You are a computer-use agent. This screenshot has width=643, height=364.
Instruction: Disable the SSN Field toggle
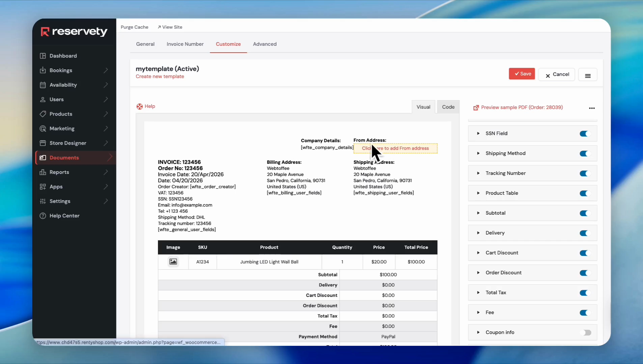(x=585, y=134)
